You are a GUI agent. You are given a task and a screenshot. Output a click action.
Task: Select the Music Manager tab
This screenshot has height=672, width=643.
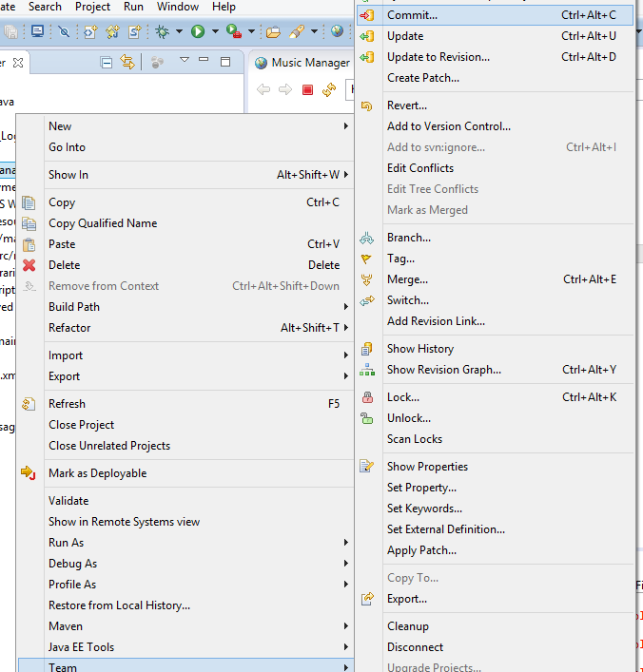click(302, 63)
